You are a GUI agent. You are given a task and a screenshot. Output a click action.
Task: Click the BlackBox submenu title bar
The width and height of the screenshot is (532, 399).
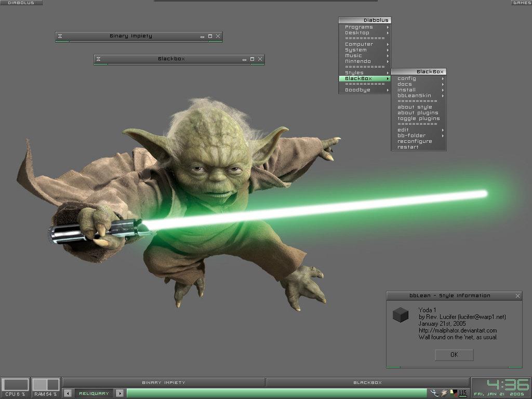tap(419, 72)
